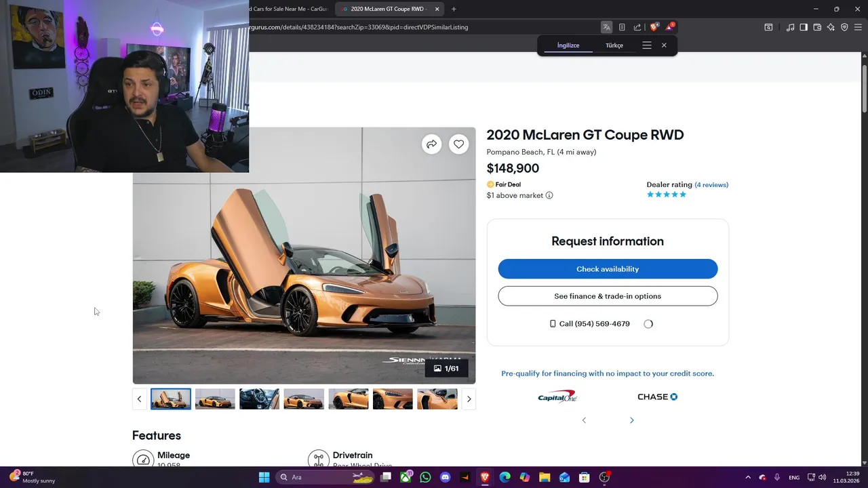Open reader mode icon in the address bar
Image resolution: width=868 pixels, height=488 pixels.
pyautogui.click(x=622, y=27)
